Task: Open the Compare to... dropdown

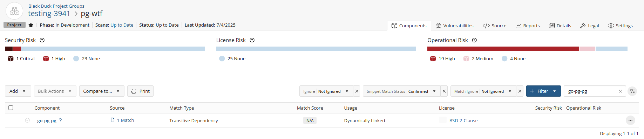Action: [102, 91]
